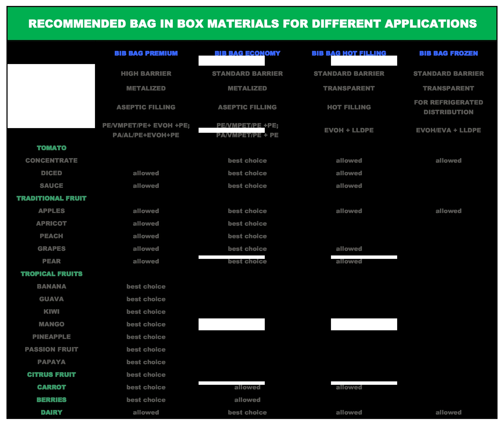Select the APPLES row label
Image resolution: width=504 pixels, height=426 pixels.
51,211
